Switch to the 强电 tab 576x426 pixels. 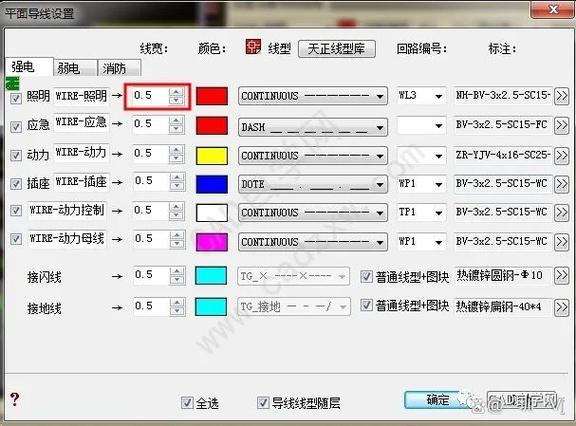click(x=29, y=67)
